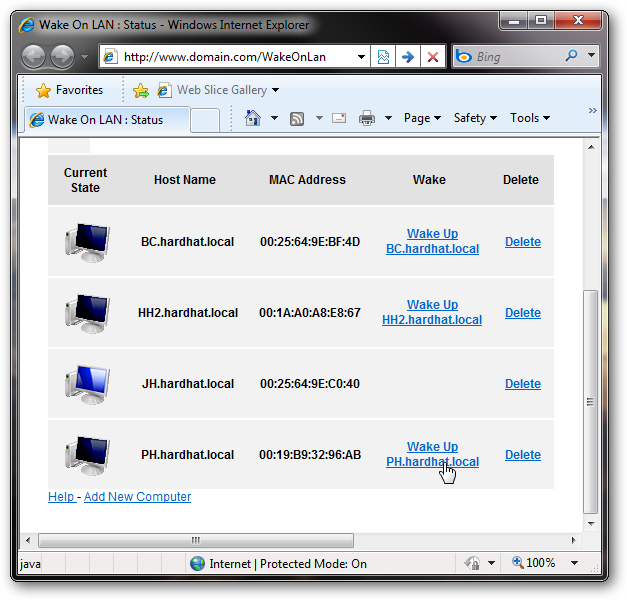Click the JH.hardhat.local powered-on computer icon
The width and height of the screenshot is (627, 600).
(88, 384)
